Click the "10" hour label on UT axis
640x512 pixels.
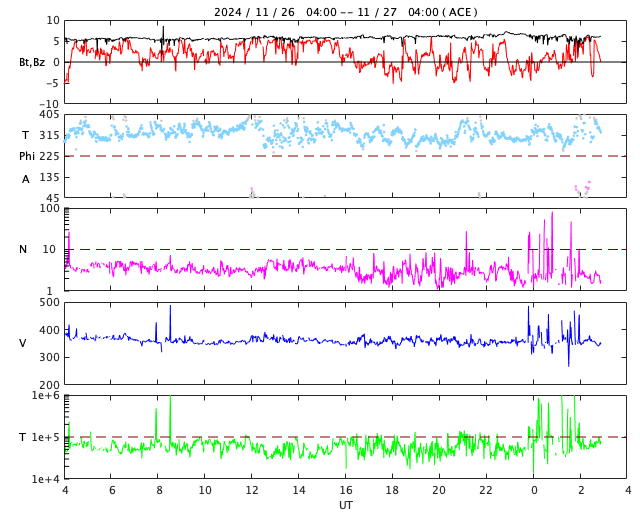click(205, 490)
